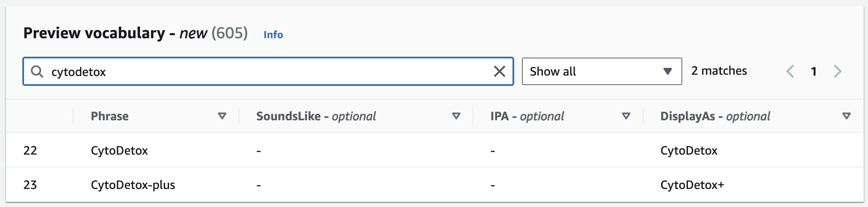
Task: Sort by the DisplayAs column arrow
Action: click(847, 116)
